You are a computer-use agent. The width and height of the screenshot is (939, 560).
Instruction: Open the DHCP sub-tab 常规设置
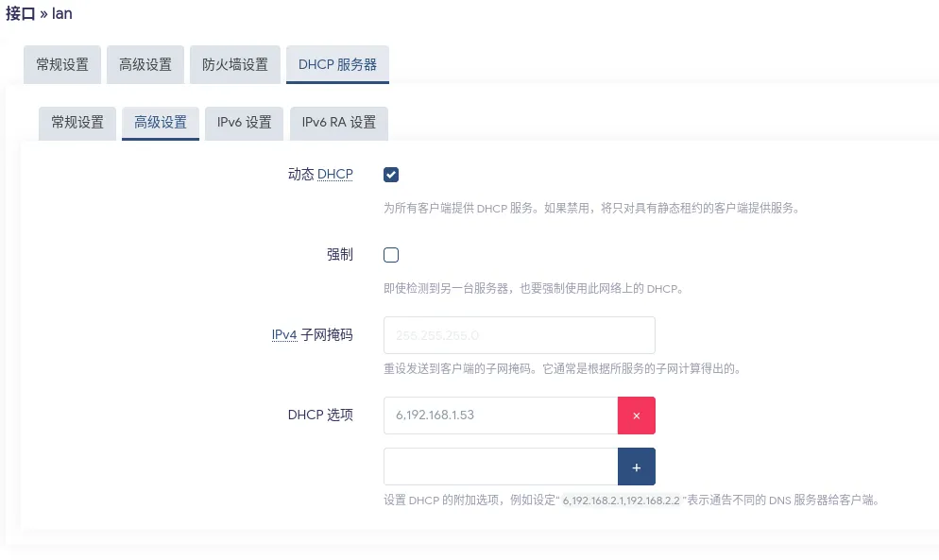click(x=77, y=122)
